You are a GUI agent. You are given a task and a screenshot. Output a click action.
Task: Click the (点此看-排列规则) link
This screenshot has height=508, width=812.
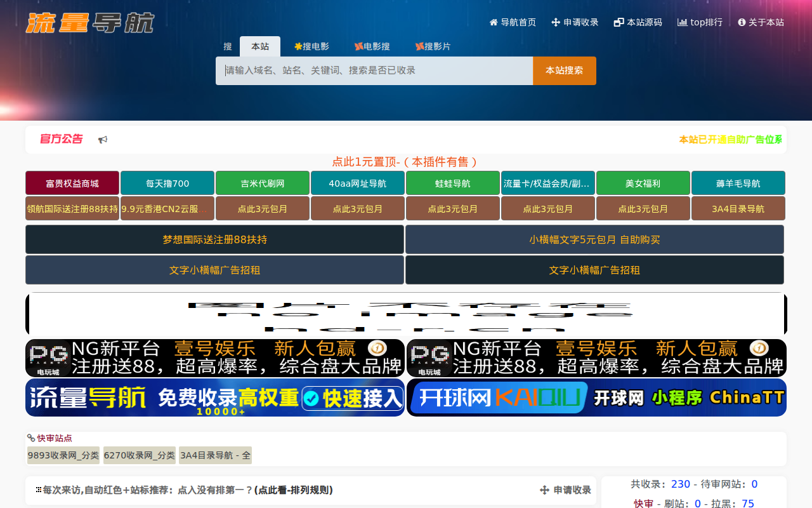click(x=294, y=490)
